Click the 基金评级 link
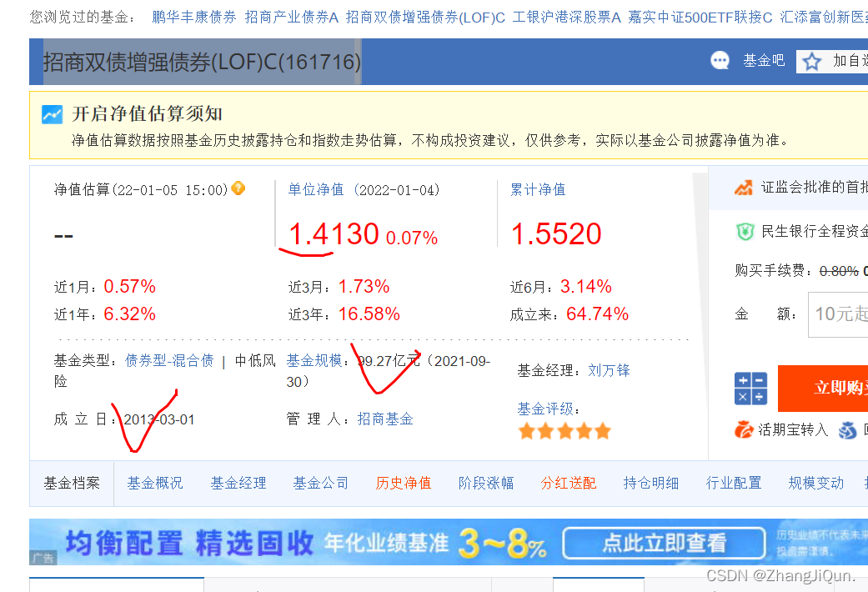868x592 pixels. [x=544, y=409]
